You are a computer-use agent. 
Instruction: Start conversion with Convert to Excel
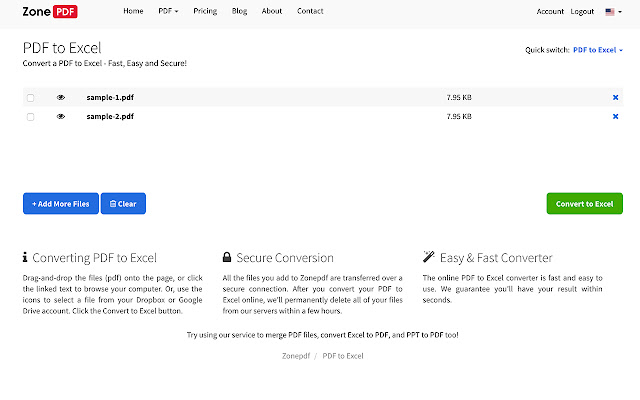click(x=584, y=204)
